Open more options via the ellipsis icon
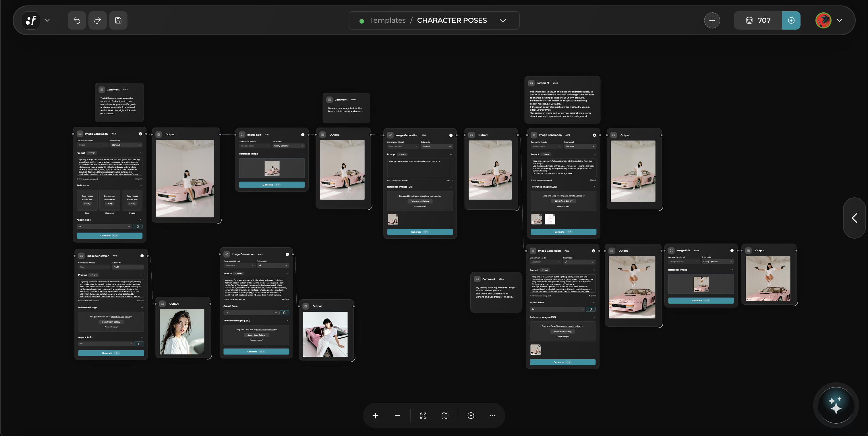This screenshot has width=868, height=436. coord(493,415)
